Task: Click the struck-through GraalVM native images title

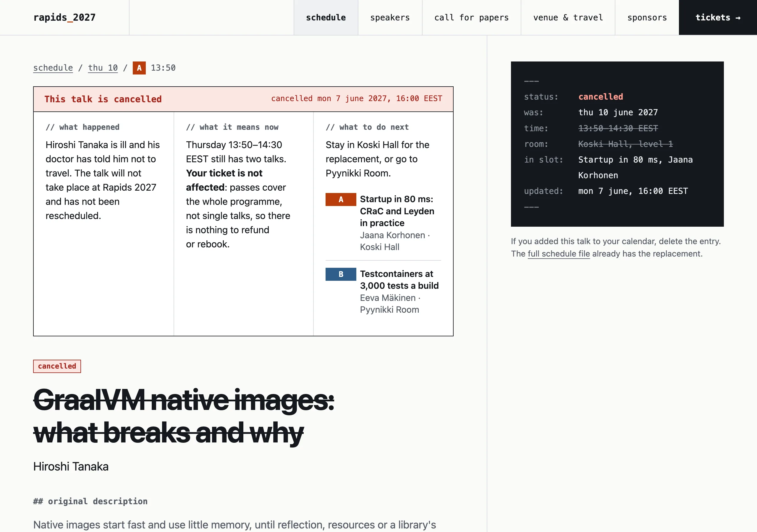Action: pyautogui.click(x=184, y=416)
